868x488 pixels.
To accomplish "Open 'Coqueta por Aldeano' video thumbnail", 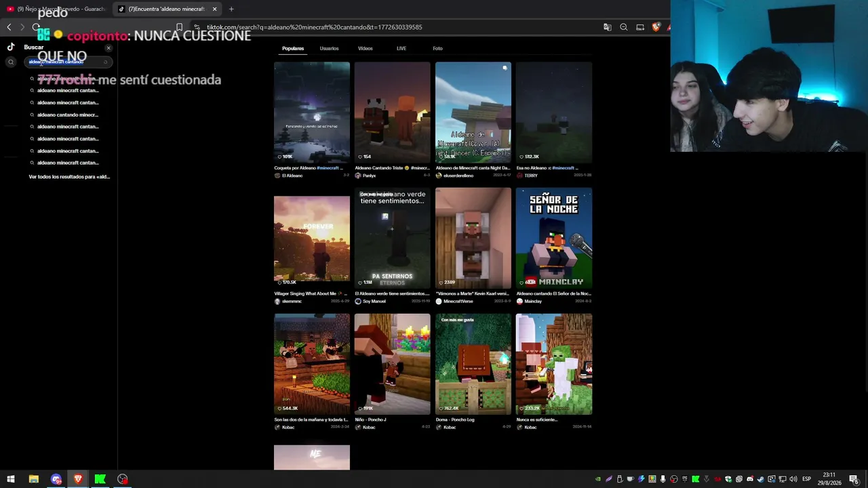I will 312,113.
